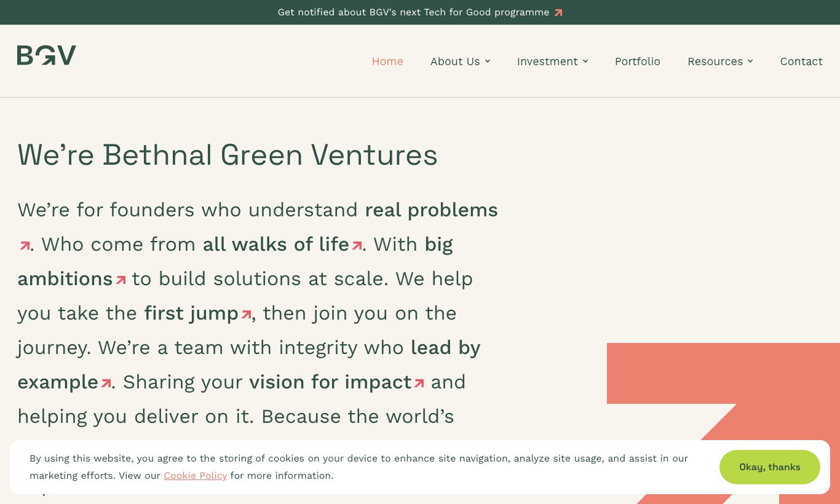Click the 'We're Bethnal Green Ventures' heading
840x504 pixels.
(x=228, y=155)
